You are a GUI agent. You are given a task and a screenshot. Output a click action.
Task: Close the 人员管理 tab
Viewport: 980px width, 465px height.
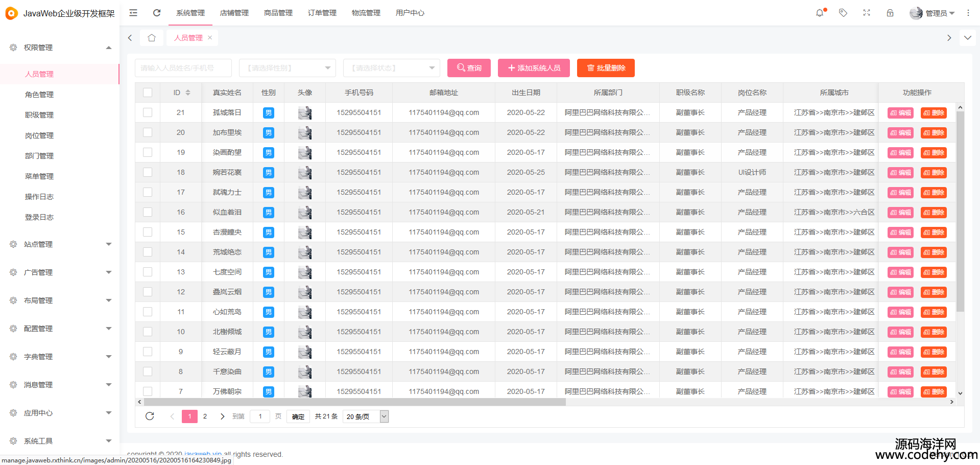pos(210,38)
